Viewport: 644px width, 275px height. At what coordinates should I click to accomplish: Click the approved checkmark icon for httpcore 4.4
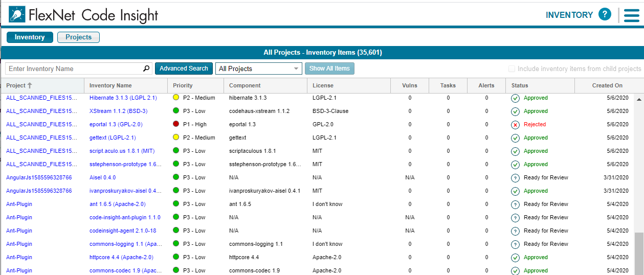click(515, 258)
